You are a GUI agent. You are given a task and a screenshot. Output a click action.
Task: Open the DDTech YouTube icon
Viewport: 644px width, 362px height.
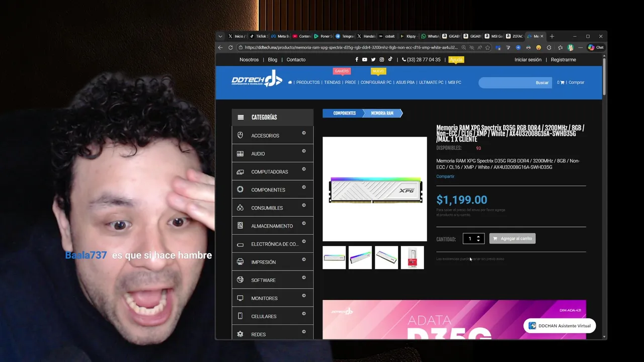click(x=365, y=59)
